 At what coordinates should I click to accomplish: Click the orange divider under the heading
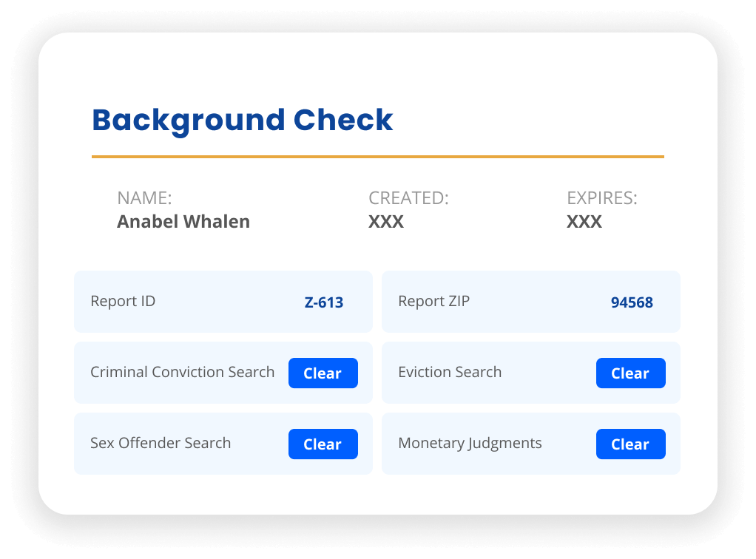point(377,156)
